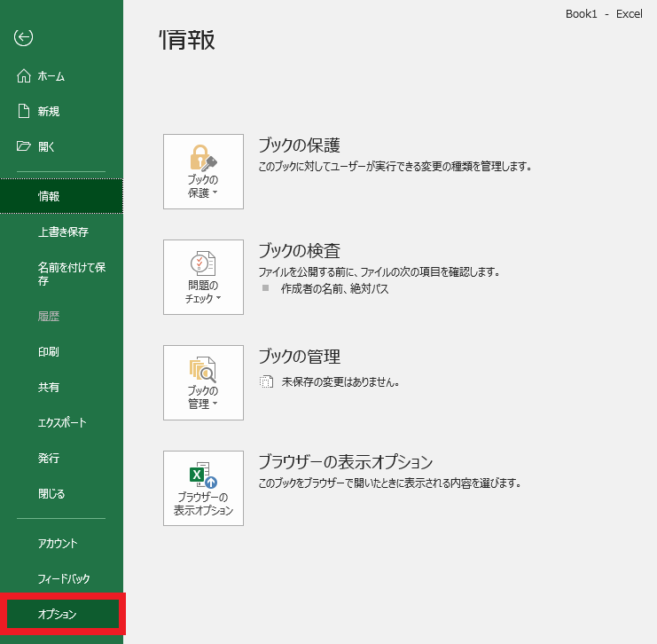
Task: Click the open folder icon
Action: [23, 145]
